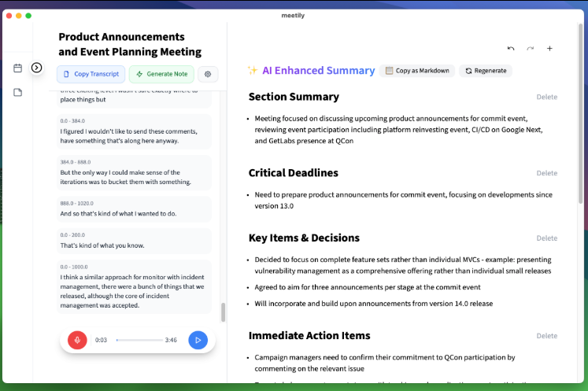Redo the summary edit
The width and height of the screenshot is (588, 391).
(531, 48)
